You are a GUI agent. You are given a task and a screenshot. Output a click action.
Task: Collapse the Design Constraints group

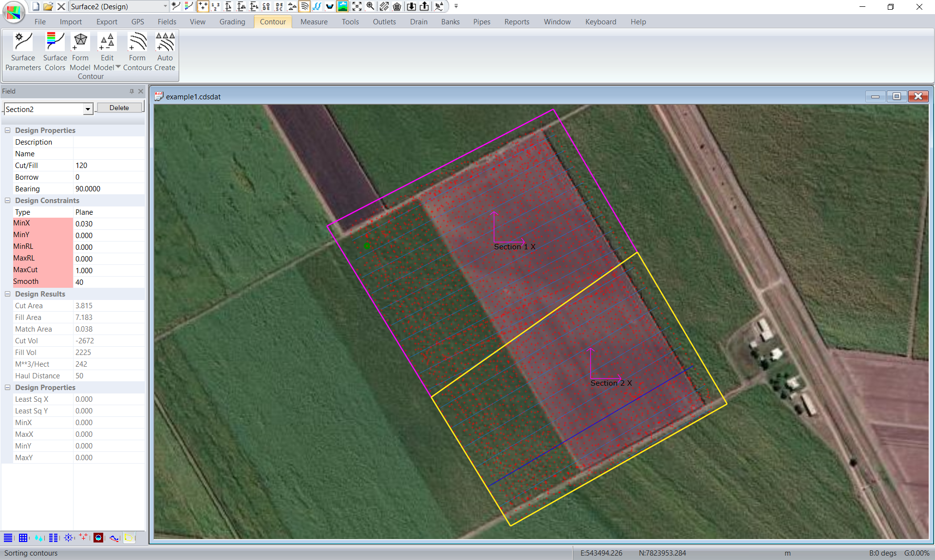(7, 201)
